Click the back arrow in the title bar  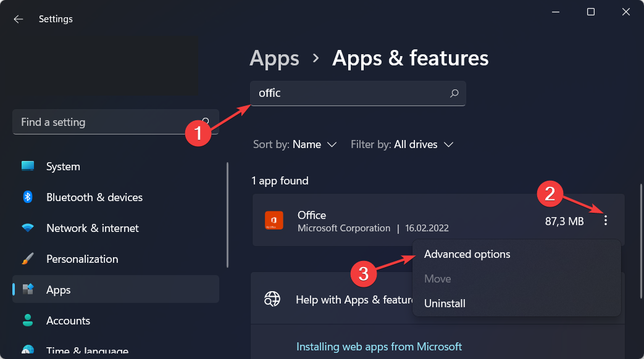18,19
